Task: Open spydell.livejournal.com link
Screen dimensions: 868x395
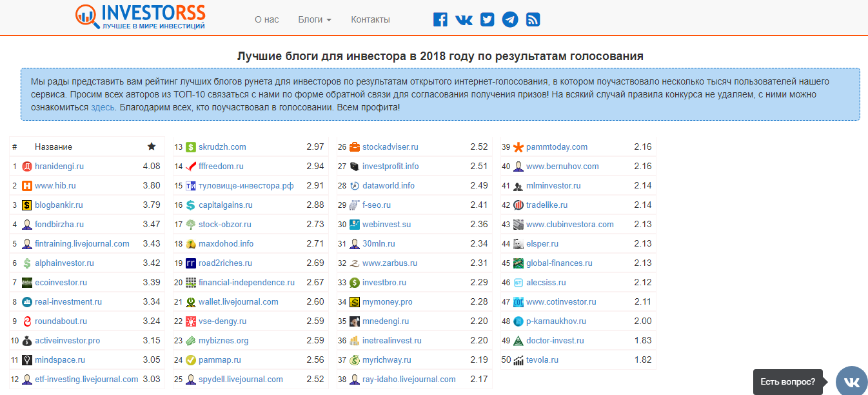Action: 241,380
